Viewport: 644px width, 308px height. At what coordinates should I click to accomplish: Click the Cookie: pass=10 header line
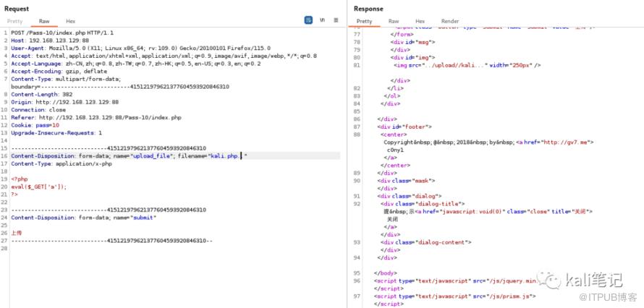[x=35, y=125]
